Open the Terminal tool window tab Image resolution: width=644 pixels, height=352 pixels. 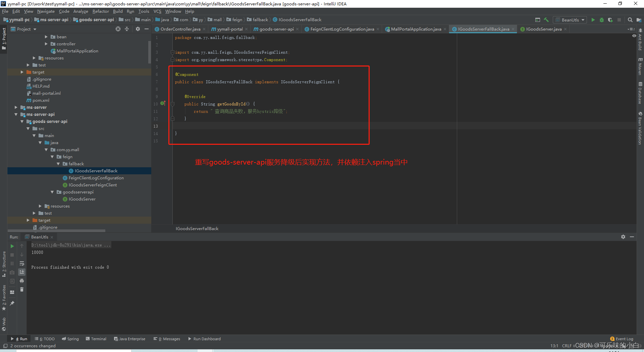pos(96,339)
